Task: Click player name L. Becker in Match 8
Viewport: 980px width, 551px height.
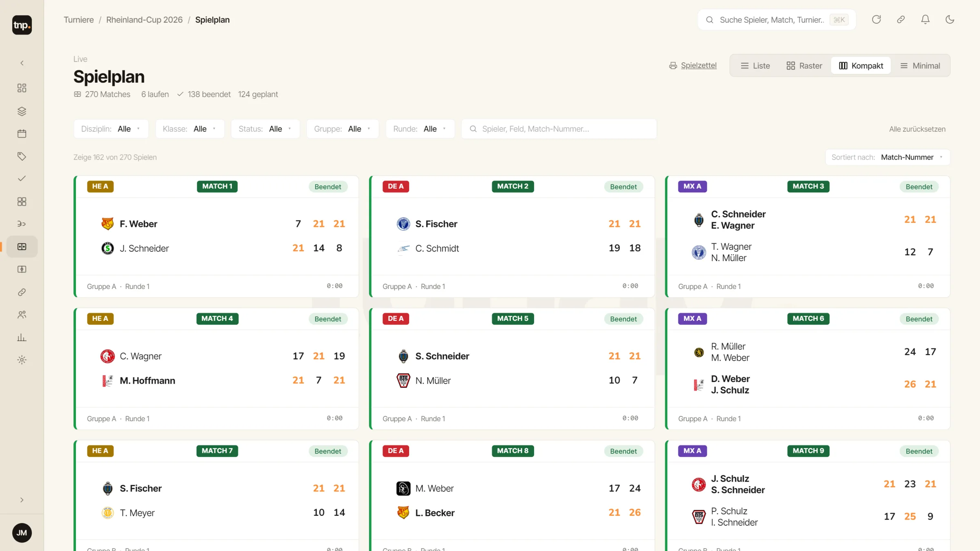Action: tap(435, 513)
